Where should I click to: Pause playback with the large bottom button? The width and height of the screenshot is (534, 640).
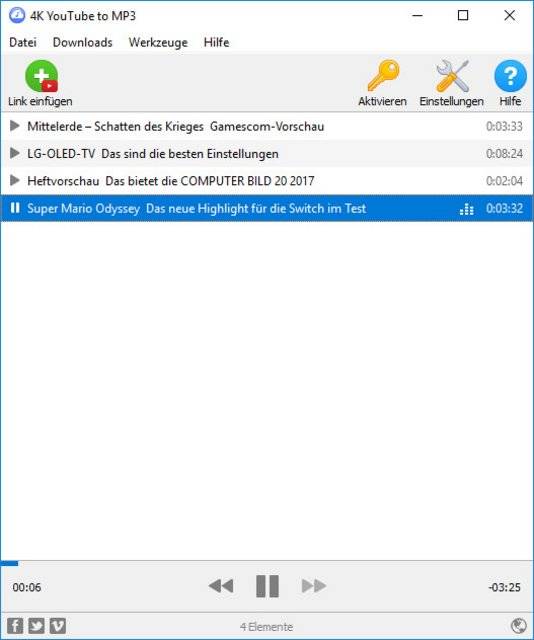267,586
